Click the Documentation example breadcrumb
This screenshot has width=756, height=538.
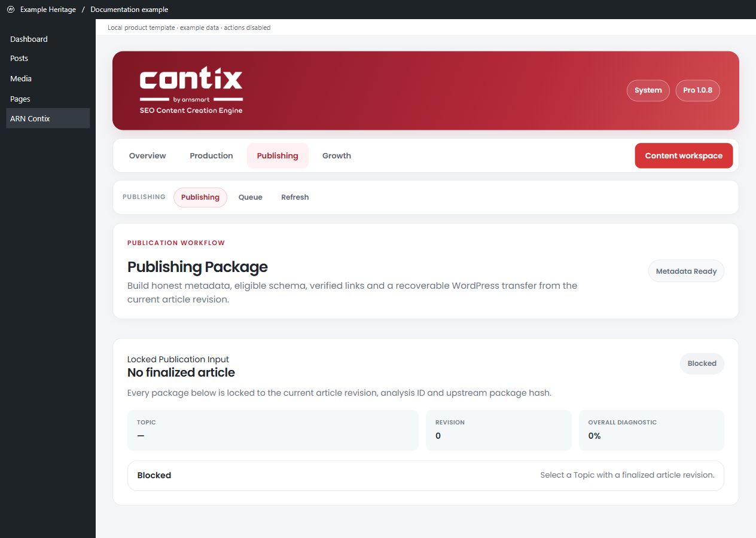tap(129, 10)
